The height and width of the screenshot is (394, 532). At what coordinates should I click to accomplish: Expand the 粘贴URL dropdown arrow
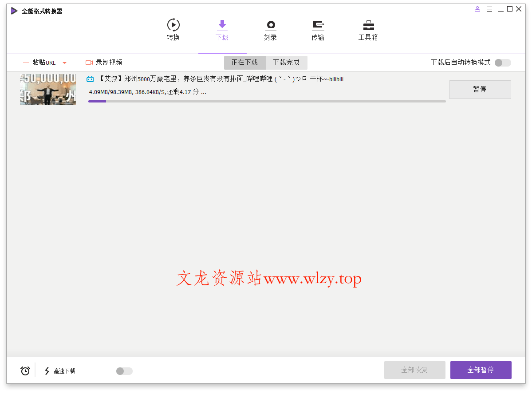click(65, 62)
